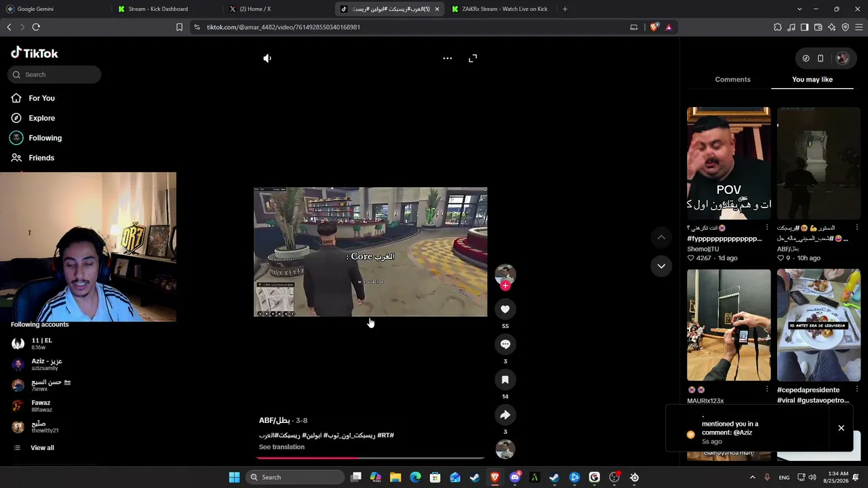Click the TikTok search field
The image size is (868, 488).
(54, 75)
